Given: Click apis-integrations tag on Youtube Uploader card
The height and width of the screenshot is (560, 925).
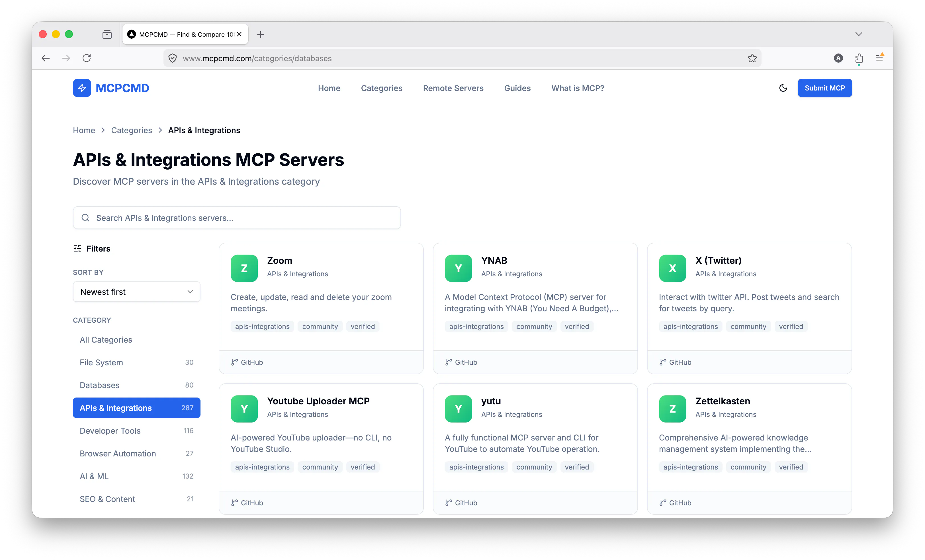Looking at the screenshot, I should 262,467.
